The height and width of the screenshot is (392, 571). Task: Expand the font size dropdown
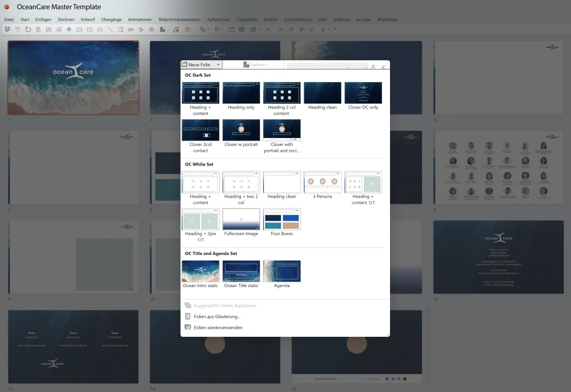coord(366,67)
